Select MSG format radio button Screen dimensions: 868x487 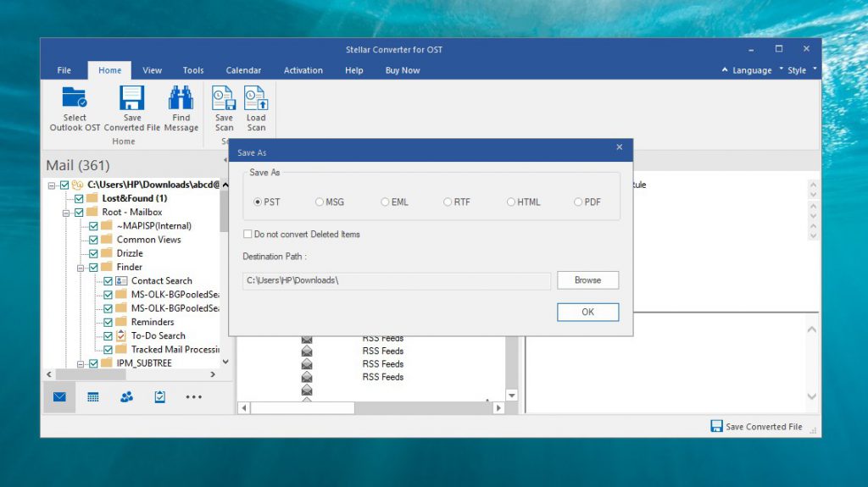(320, 202)
